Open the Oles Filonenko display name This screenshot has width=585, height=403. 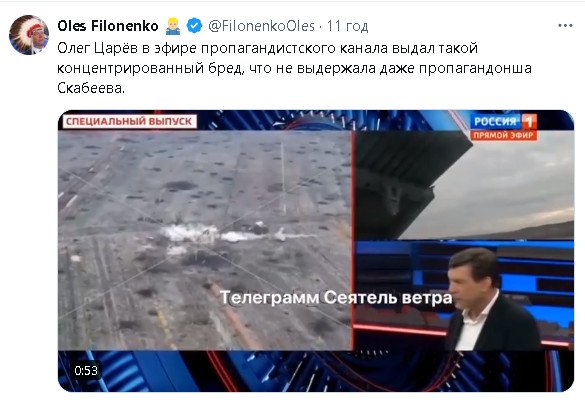(x=108, y=26)
